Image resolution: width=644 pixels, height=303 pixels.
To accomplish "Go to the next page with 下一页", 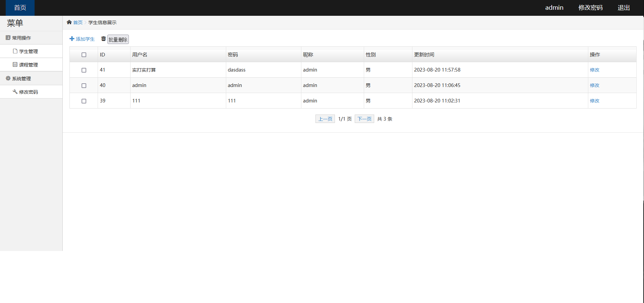I will tap(364, 119).
